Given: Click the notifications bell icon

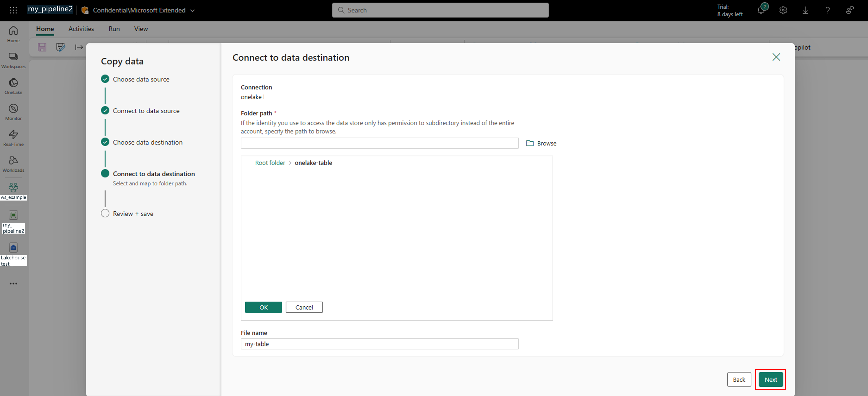Looking at the screenshot, I should pos(761,10).
